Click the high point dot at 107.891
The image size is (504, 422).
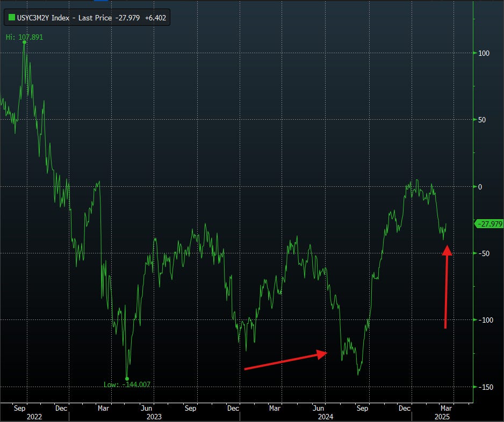click(24, 42)
